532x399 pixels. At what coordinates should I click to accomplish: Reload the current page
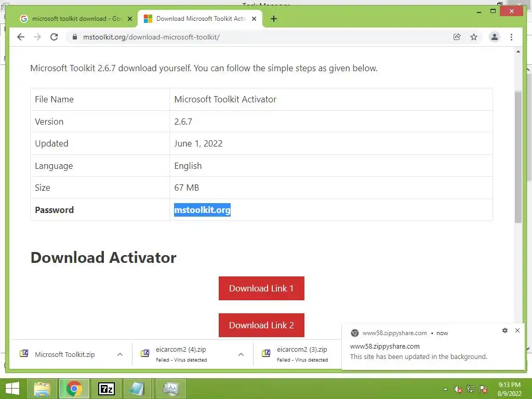pyautogui.click(x=54, y=37)
